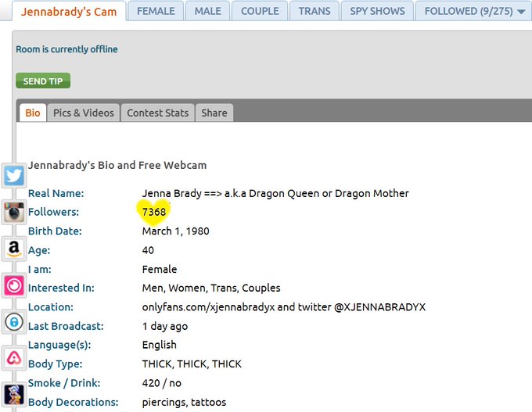Click the 'THICK, THICK, THICK' value
Screen dimensions: 532x412
pyautogui.click(x=192, y=364)
